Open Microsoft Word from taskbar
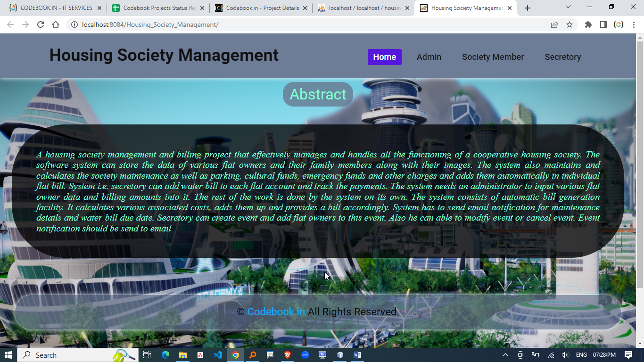Image resolution: width=644 pixels, height=362 pixels. [357, 355]
